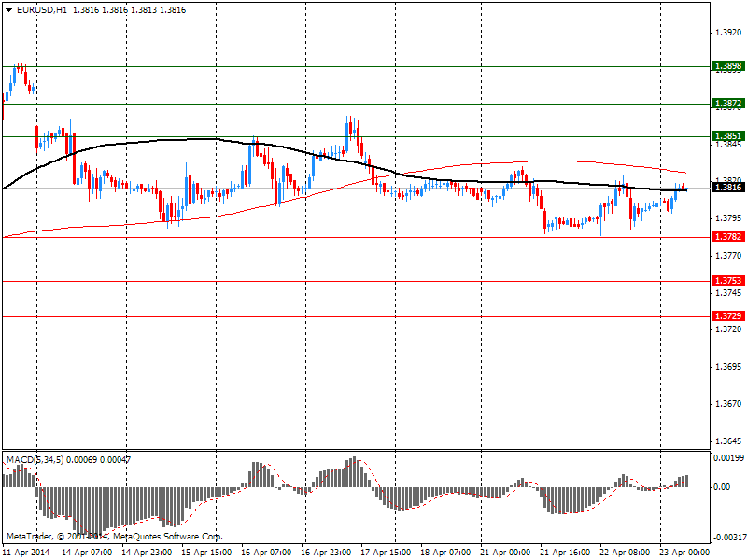Click the MACD(5,34,5) indicator label
The width and height of the screenshot is (747, 560).
[x=35, y=460]
